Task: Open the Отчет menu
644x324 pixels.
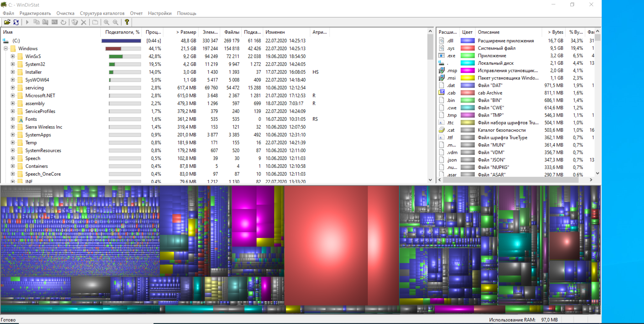Action: (136, 13)
